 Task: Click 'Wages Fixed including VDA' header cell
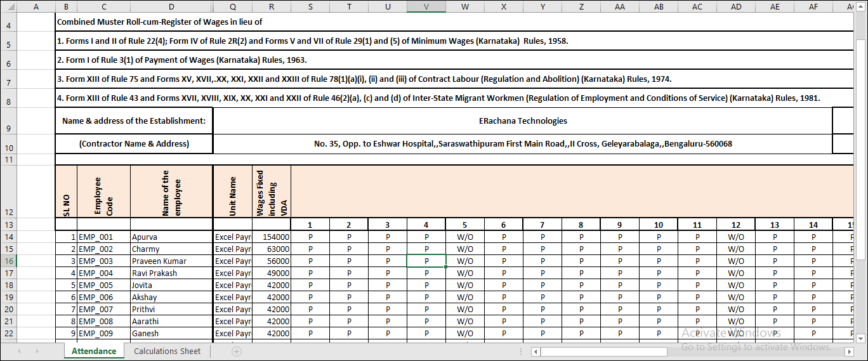point(272,192)
